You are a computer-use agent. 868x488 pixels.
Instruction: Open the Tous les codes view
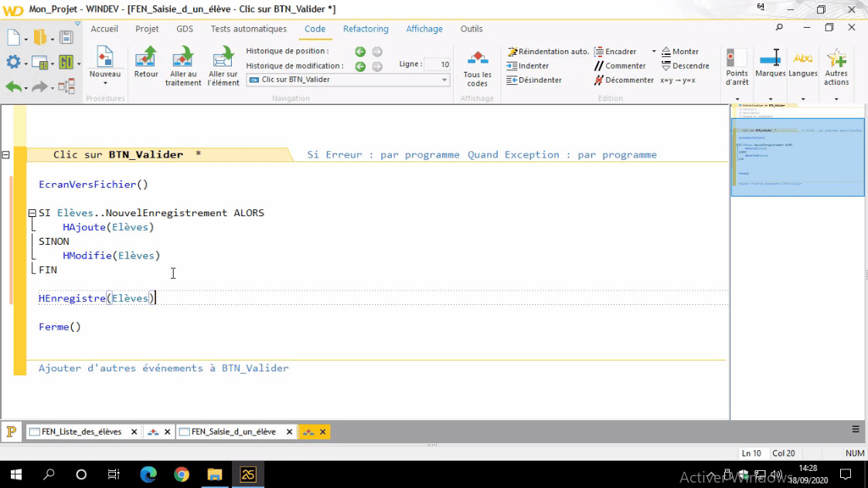click(477, 66)
